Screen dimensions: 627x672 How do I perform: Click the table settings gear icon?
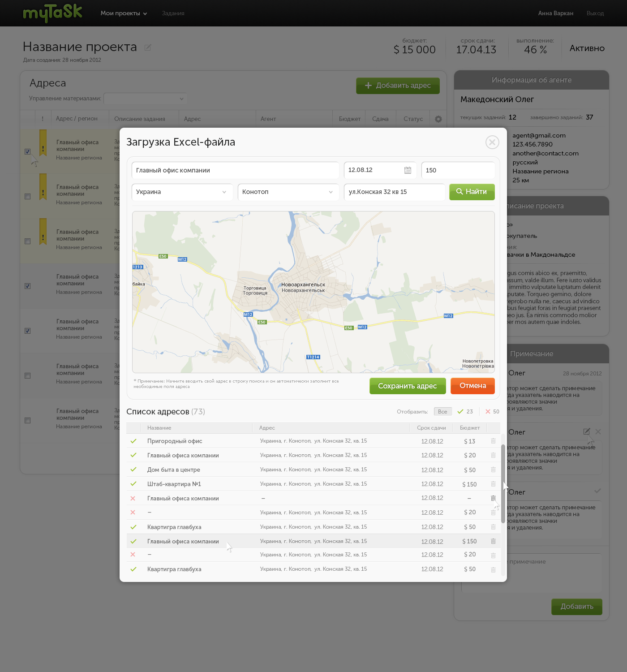click(438, 119)
